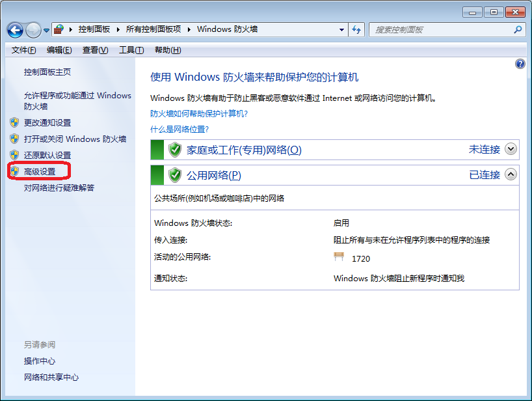Viewport: 532px width, 401px height.
Task: Open the 查看(V) menu
Action: click(96, 50)
